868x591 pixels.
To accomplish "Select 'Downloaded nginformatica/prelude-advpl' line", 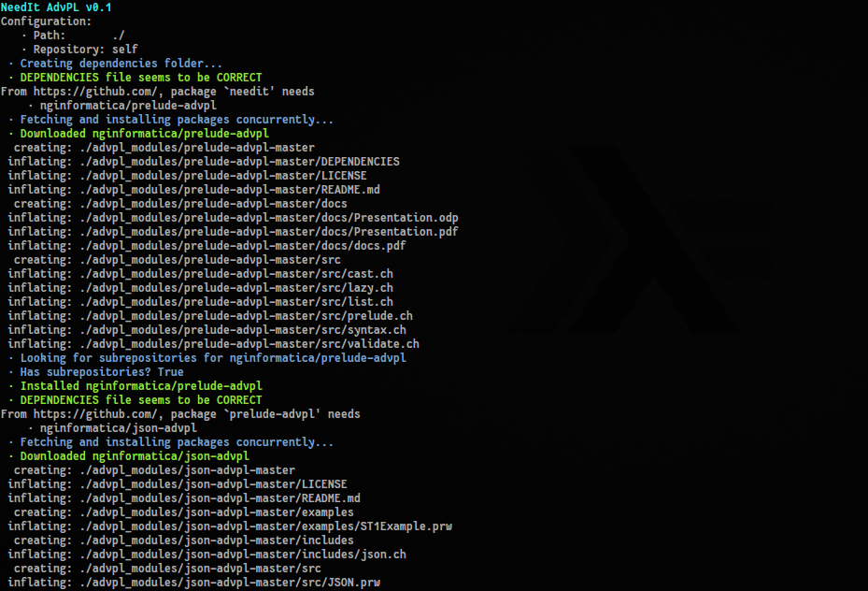I will click(x=138, y=134).
